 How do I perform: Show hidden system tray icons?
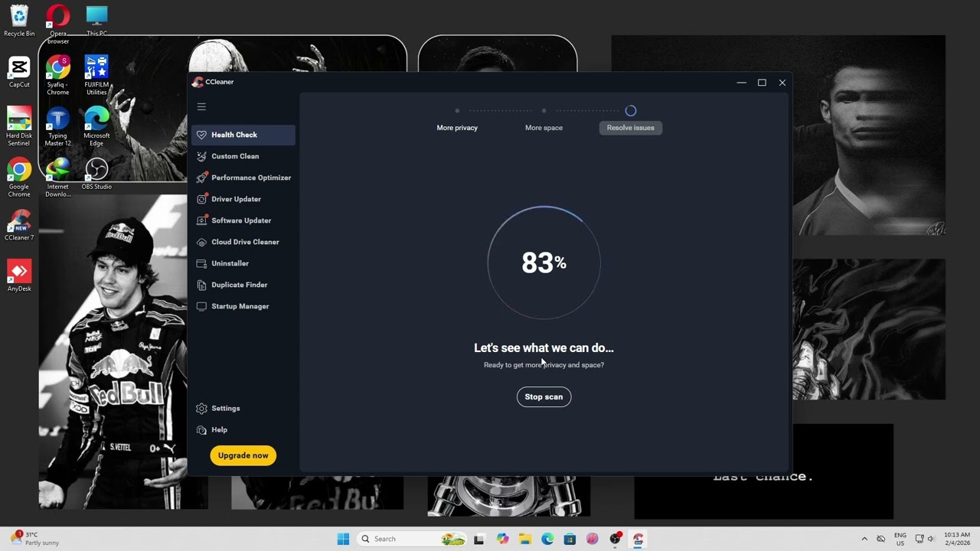(x=864, y=539)
